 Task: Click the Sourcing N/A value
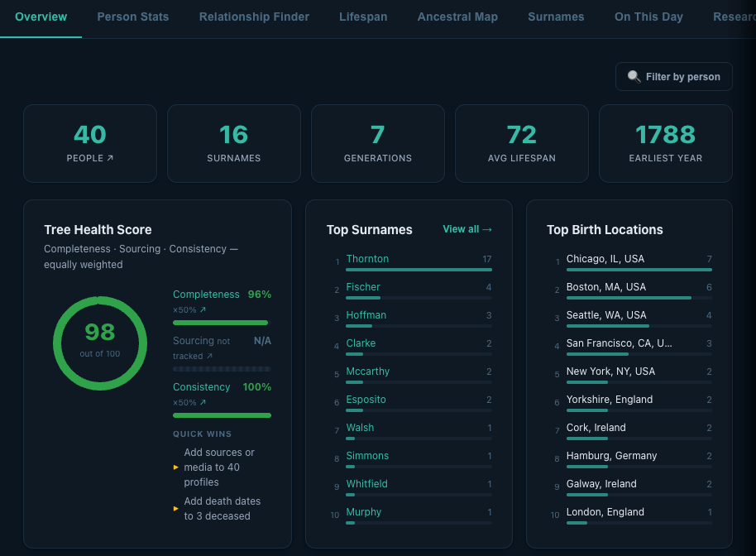tap(262, 341)
